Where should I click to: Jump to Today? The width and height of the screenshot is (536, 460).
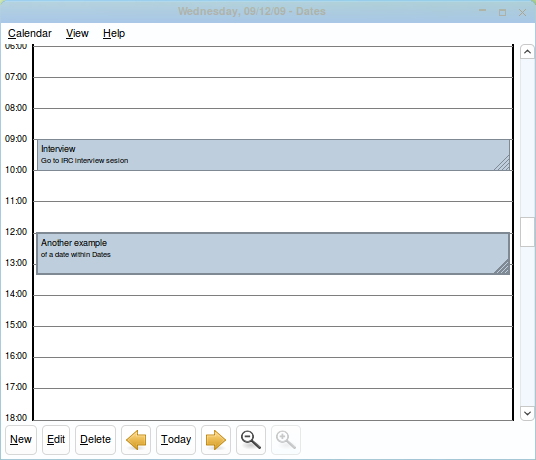point(176,440)
